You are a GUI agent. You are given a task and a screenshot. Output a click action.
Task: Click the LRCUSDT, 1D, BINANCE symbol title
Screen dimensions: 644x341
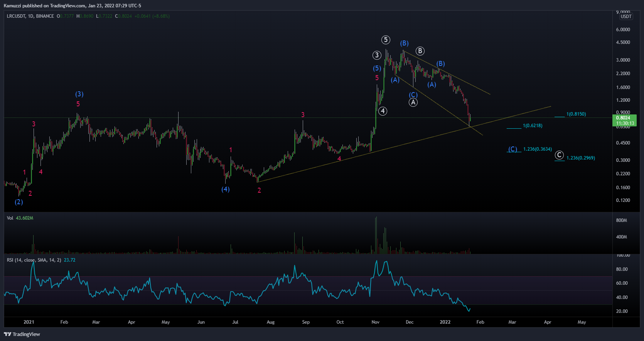(30, 16)
